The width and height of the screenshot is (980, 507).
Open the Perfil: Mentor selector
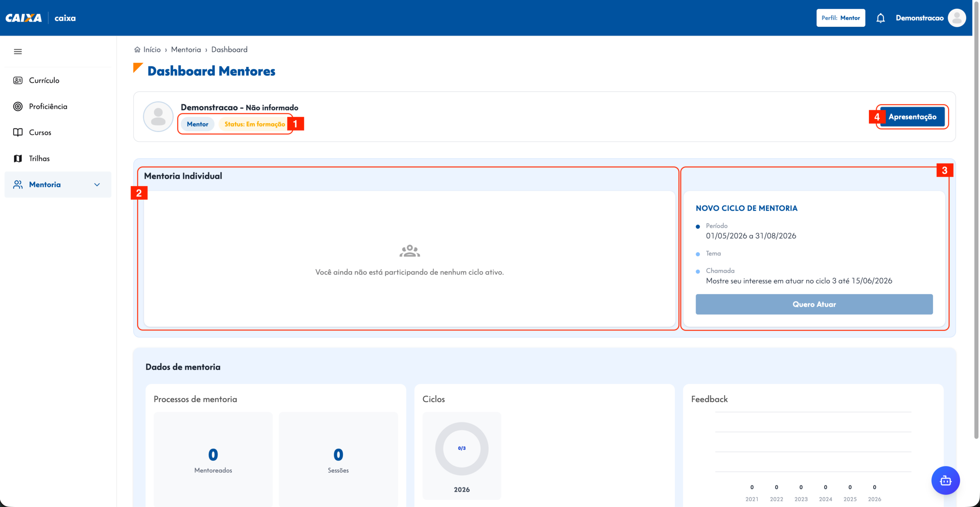click(x=841, y=18)
